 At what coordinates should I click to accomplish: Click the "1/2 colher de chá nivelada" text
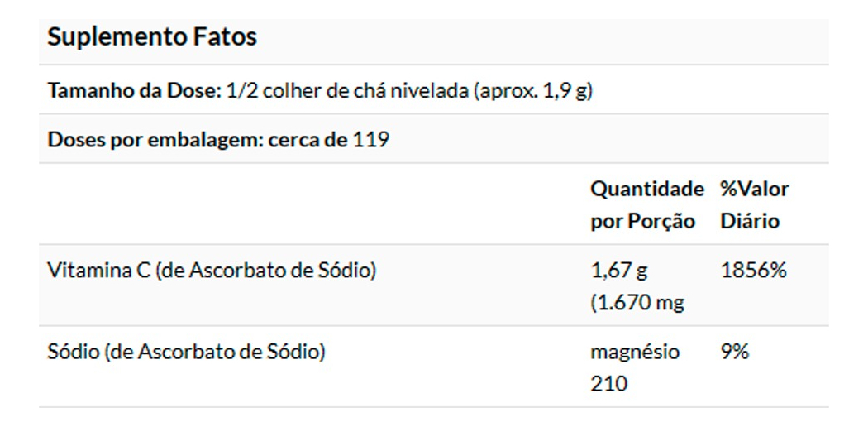[x=346, y=90]
